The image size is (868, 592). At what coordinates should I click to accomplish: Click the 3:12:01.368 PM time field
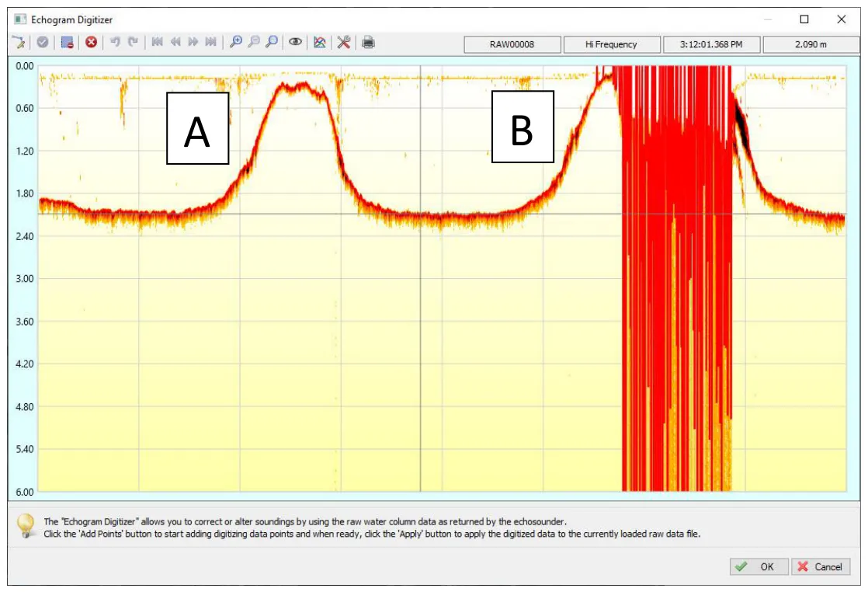711,44
